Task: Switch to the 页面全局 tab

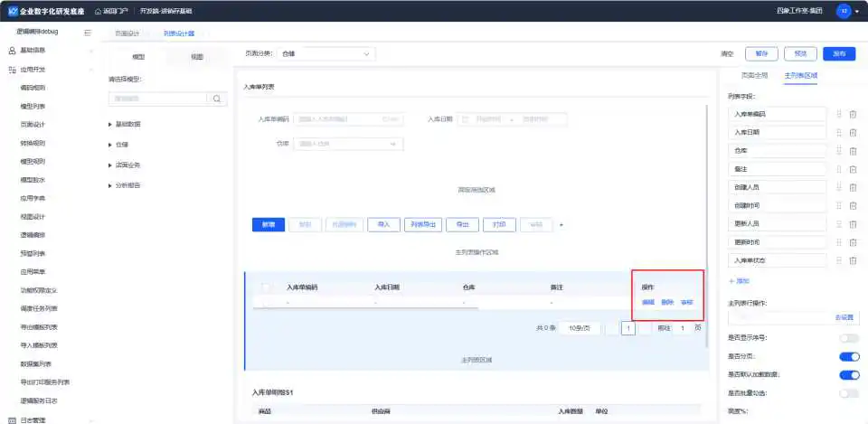Action: coord(754,75)
